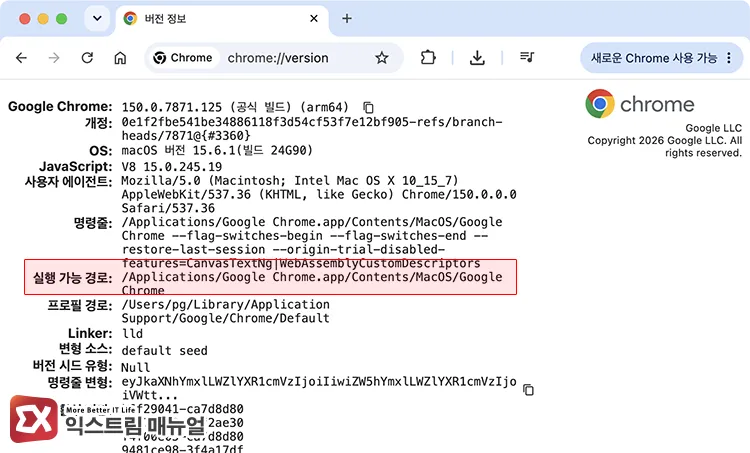Click the 사용자 에이전트 label
Image resolution: width=750 pixels, height=453 pixels.
[x=68, y=182]
